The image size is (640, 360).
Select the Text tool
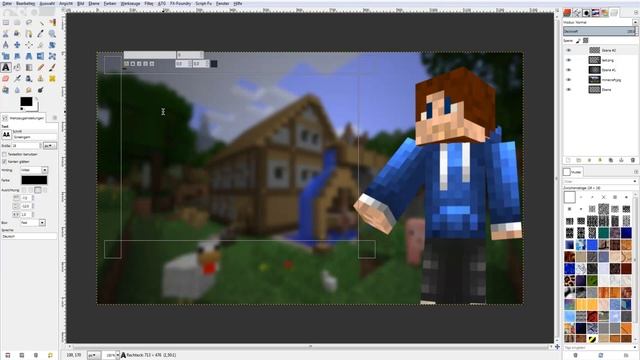6,67
